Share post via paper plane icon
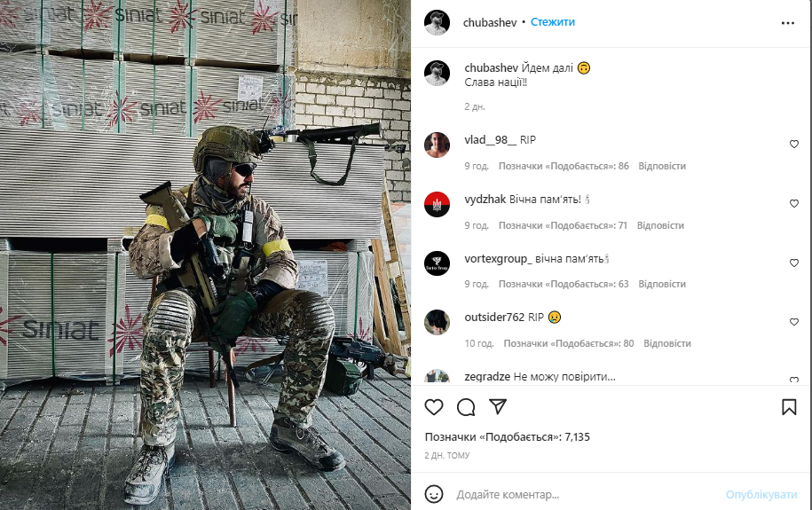812x510 pixels. coord(498,406)
